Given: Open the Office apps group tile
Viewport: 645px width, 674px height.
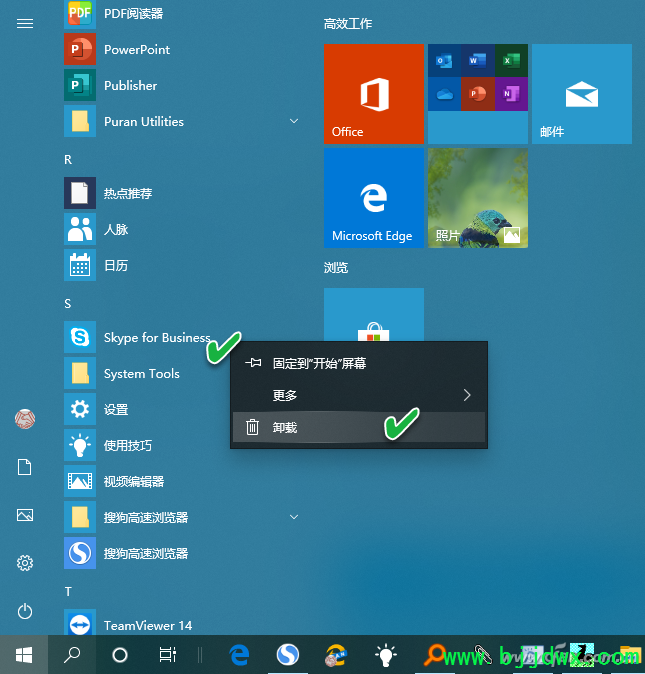Looking at the screenshot, I should [478, 94].
